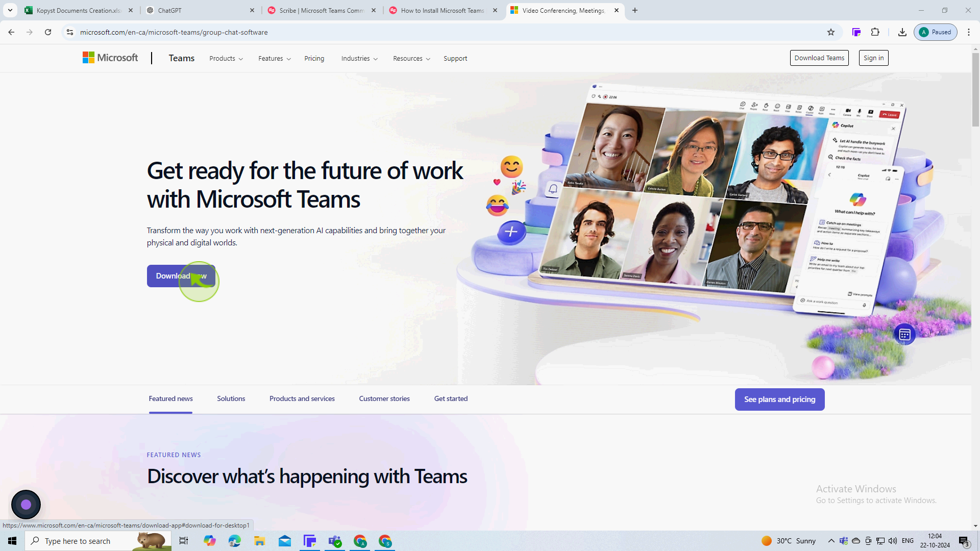
Task: Click the purple plus icon in hero image
Action: point(511,232)
